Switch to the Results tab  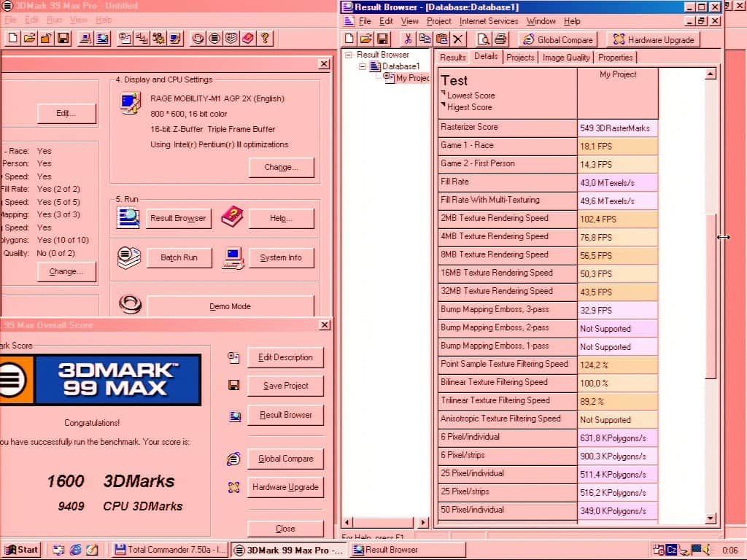(x=452, y=58)
